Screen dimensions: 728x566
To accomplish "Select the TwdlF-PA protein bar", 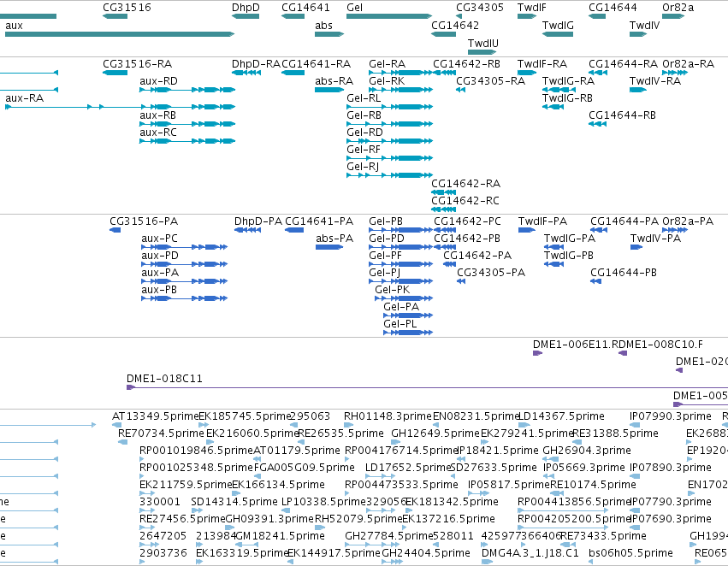I will pos(526,230).
